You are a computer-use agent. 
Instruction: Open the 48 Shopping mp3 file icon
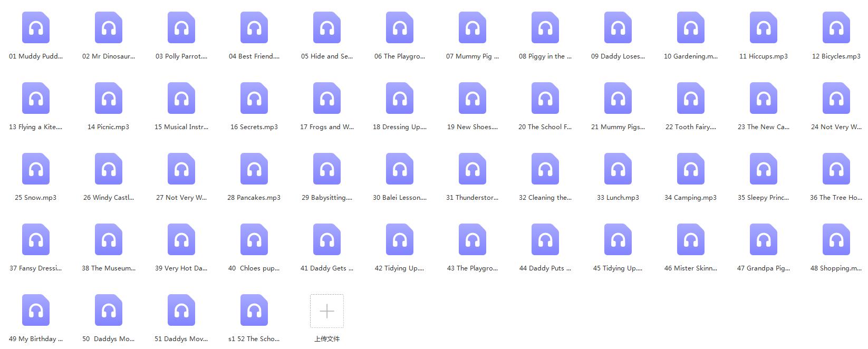[836, 239]
